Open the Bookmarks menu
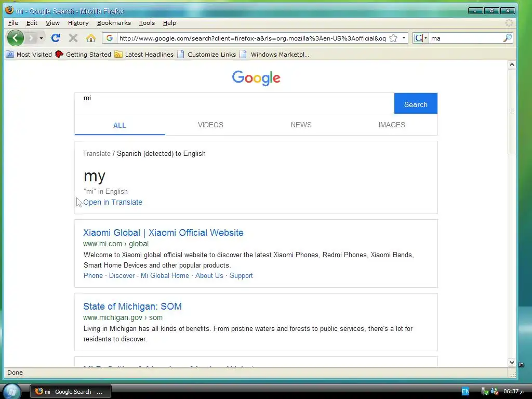 (114, 23)
